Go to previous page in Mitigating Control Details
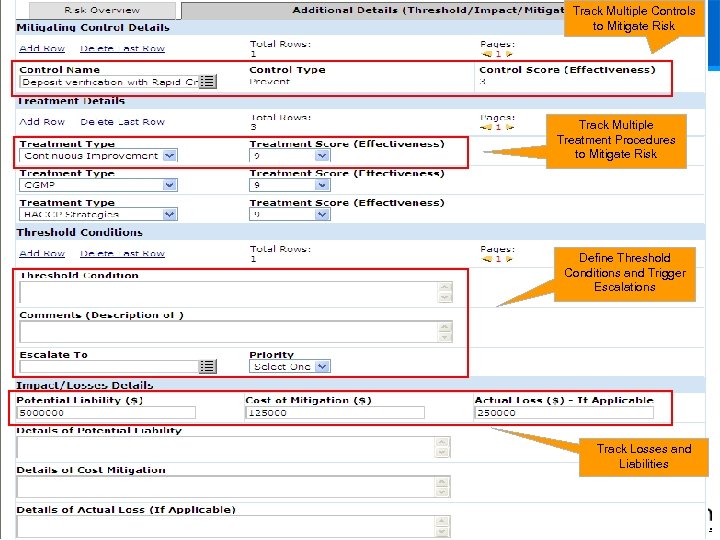The height and width of the screenshot is (540, 720). (x=487, y=54)
